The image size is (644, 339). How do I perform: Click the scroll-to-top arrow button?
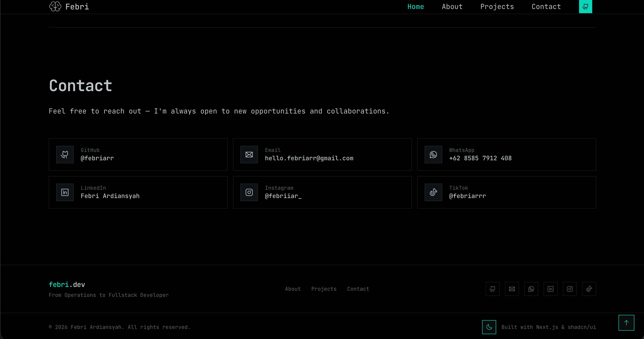(626, 323)
